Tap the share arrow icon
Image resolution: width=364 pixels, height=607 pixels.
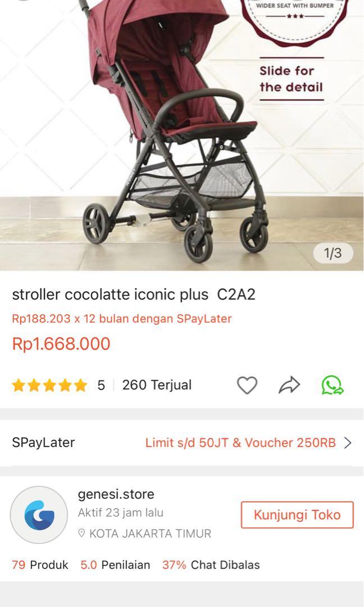[289, 385]
